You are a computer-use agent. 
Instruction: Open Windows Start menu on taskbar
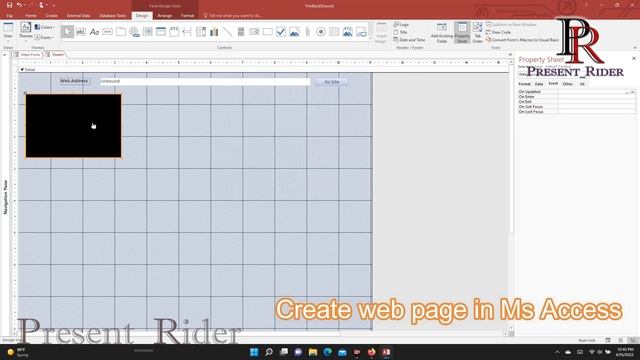254,352
